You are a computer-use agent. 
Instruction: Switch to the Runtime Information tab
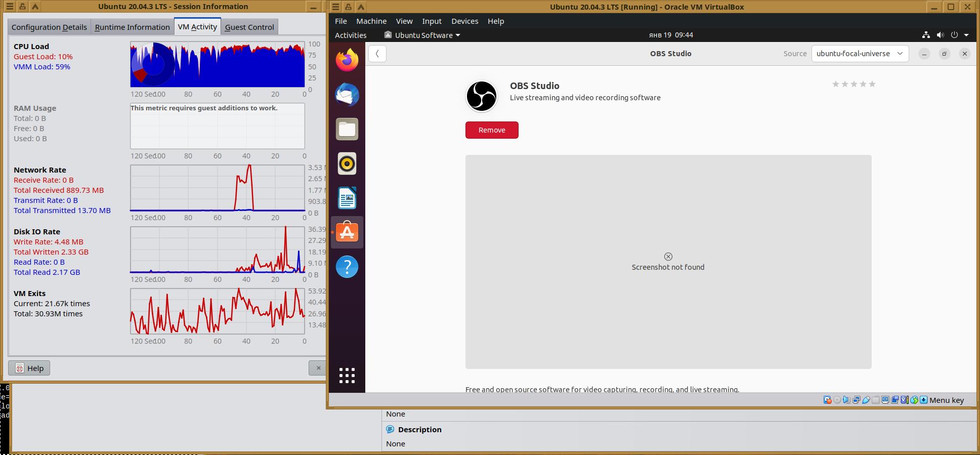(x=132, y=27)
